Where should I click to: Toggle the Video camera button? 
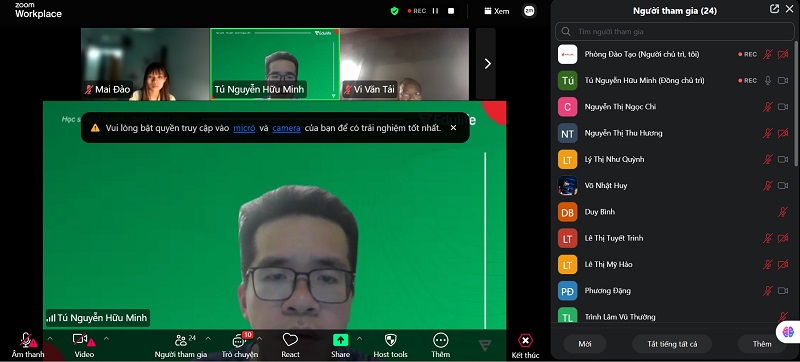pos(80,340)
